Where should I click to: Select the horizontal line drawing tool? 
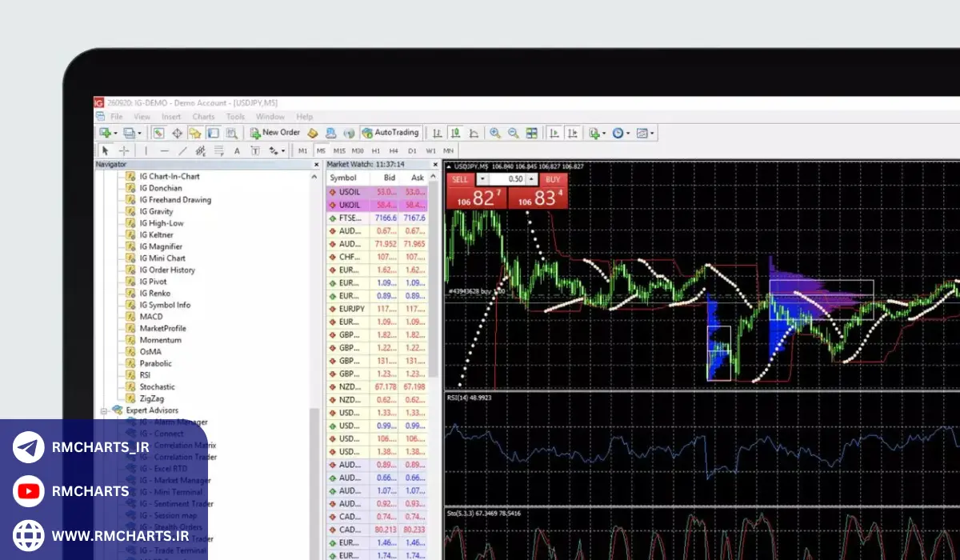tap(164, 150)
